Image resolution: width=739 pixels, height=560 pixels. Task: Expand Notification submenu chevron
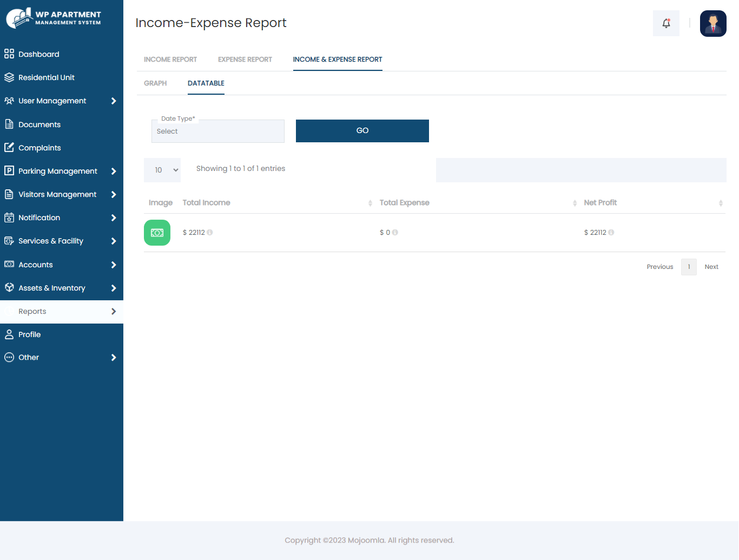[x=114, y=218]
